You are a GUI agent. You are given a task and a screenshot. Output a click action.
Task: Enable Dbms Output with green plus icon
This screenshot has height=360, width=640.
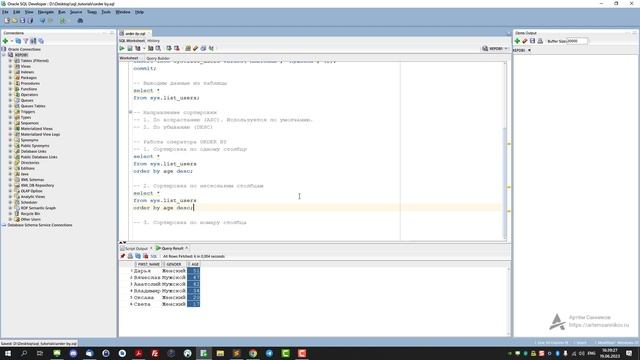coord(517,41)
